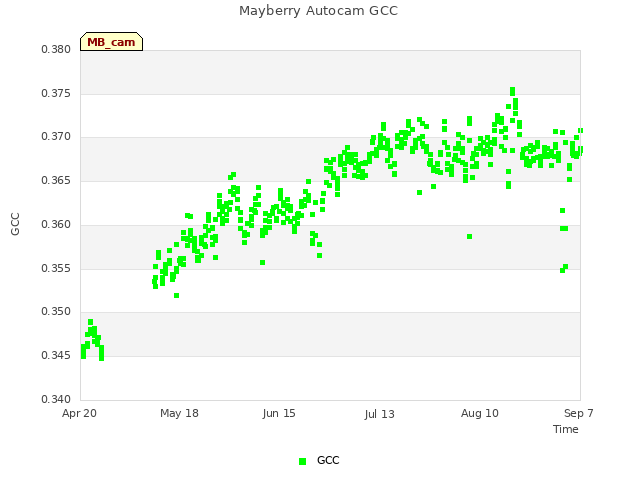Click the green GCC legend swatch
Image resolution: width=640 pixels, height=480 pixels.
point(302,461)
